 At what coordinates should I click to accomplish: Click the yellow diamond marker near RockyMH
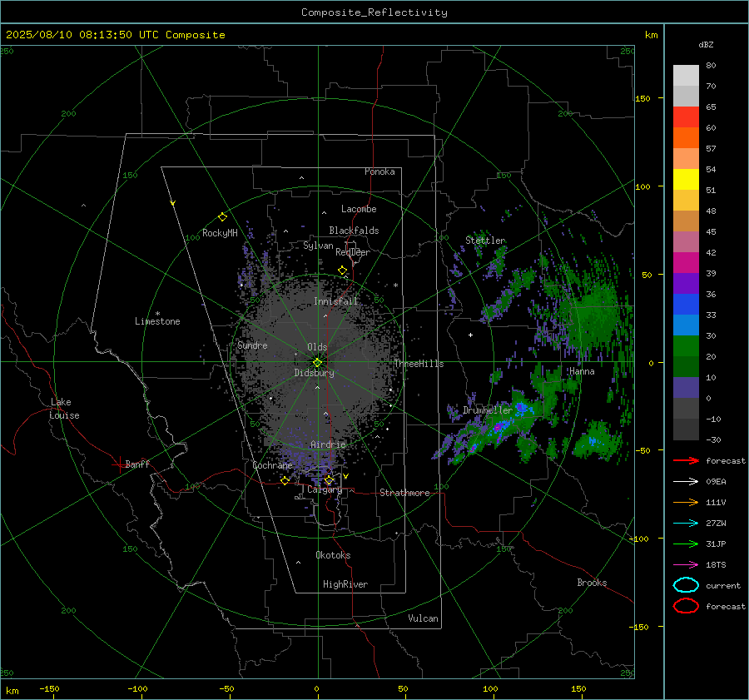(x=222, y=217)
